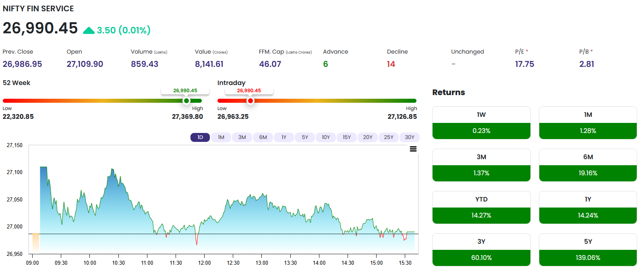Click P/B value 2.81
This screenshot has width=644, height=272.
pos(587,64)
